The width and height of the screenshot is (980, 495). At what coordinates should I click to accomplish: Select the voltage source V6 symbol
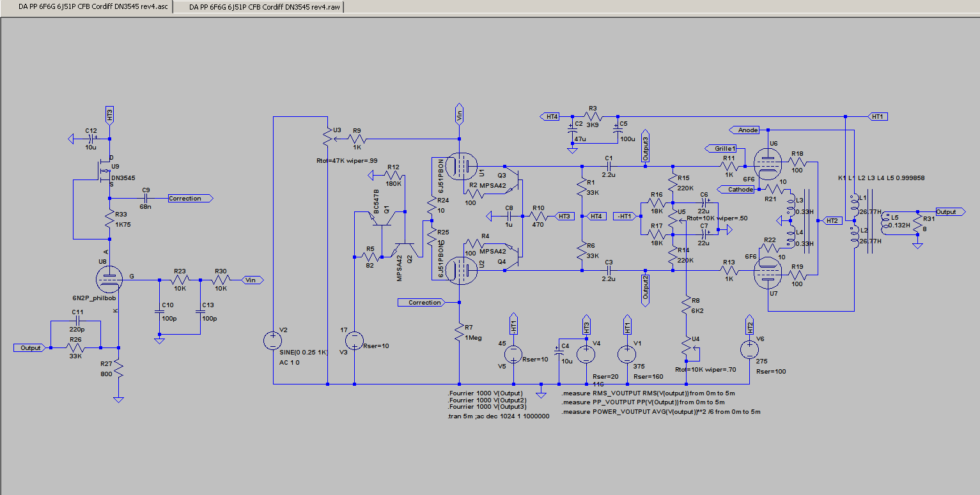pyautogui.click(x=749, y=349)
